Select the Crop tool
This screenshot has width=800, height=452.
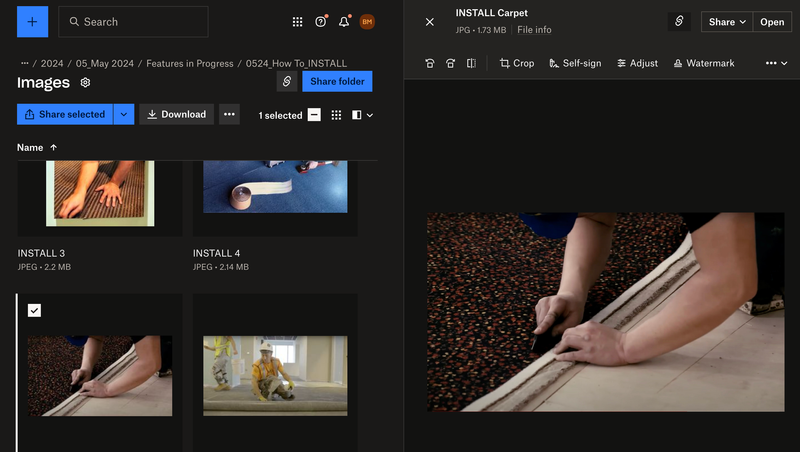pos(517,63)
